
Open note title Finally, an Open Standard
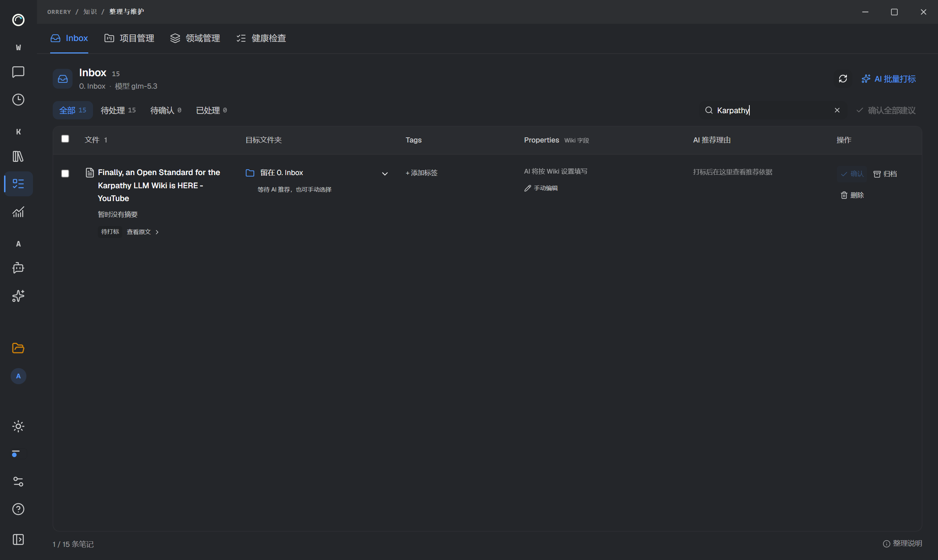(x=159, y=185)
